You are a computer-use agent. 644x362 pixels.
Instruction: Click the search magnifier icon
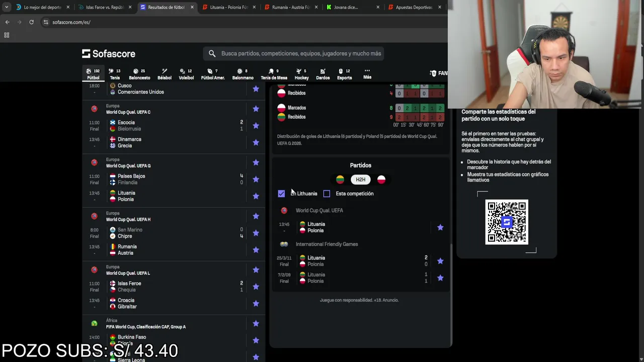click(x=212, y=53)
